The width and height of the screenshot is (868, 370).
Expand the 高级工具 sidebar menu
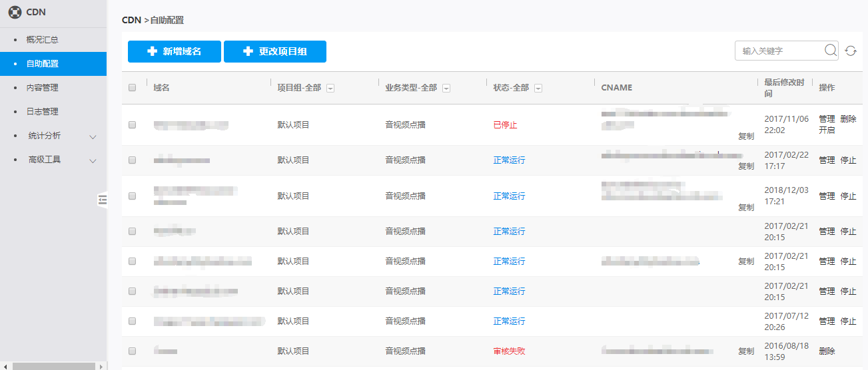coord(93,160)
